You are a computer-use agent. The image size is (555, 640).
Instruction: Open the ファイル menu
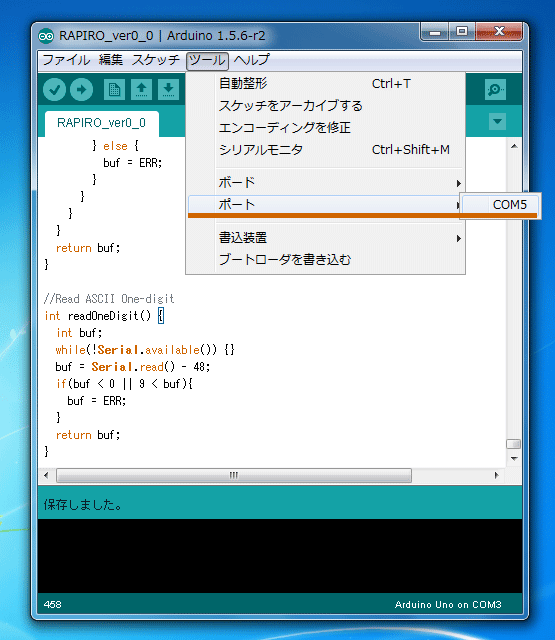click(66, 60)
